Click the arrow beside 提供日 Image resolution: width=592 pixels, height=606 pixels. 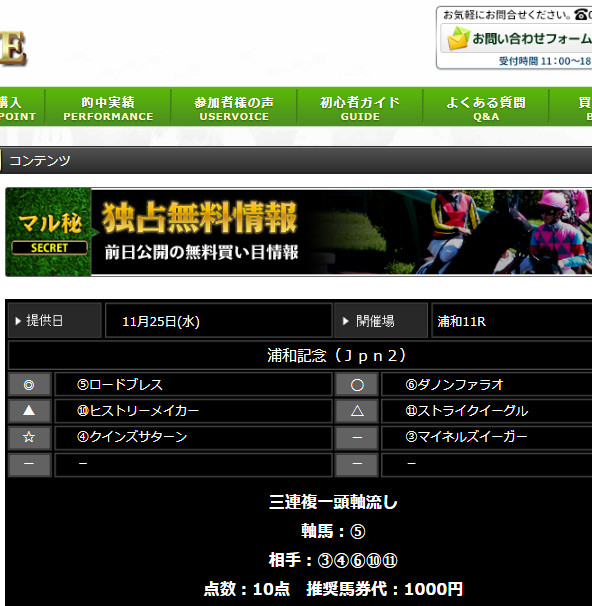[x=18, y=321]
